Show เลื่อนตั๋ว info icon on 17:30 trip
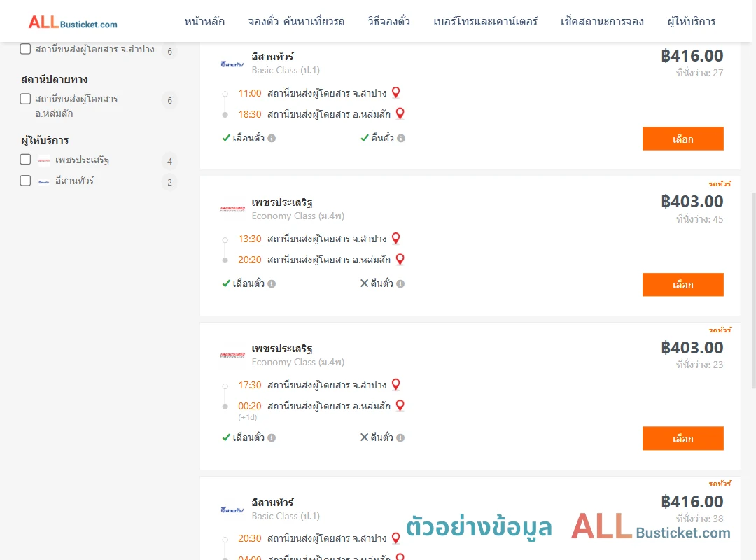The width and height of the screenshot is (756, 560). 272,438
